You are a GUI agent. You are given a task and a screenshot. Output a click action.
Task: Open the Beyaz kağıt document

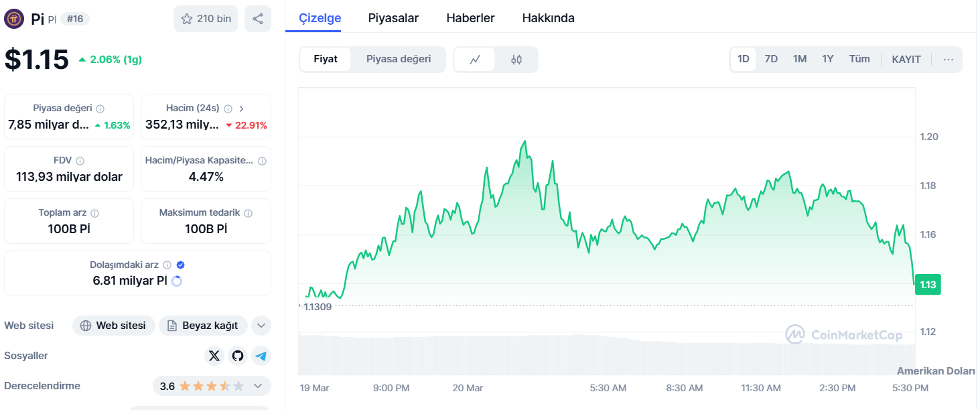pyautogui.click(x=203, y=326)
